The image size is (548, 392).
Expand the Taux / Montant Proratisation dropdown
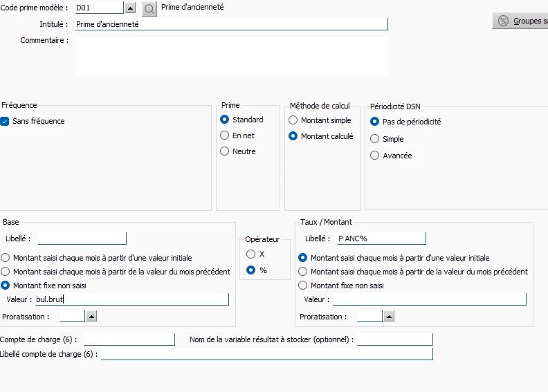(x=389, y=316)
